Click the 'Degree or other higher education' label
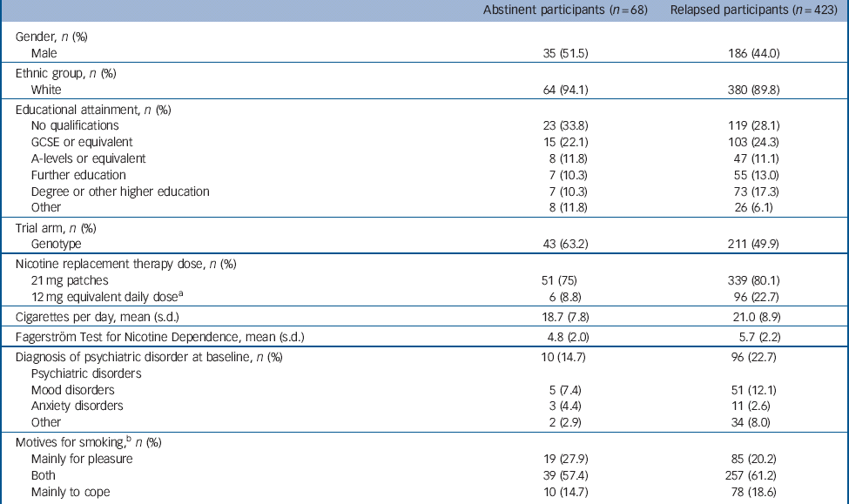 (120, 192)
